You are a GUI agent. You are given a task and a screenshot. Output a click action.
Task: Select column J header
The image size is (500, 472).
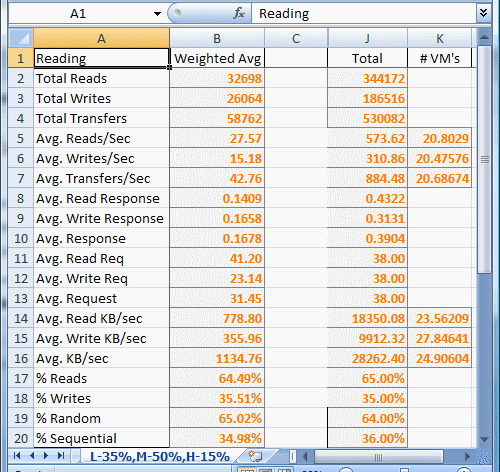(367, 38)
